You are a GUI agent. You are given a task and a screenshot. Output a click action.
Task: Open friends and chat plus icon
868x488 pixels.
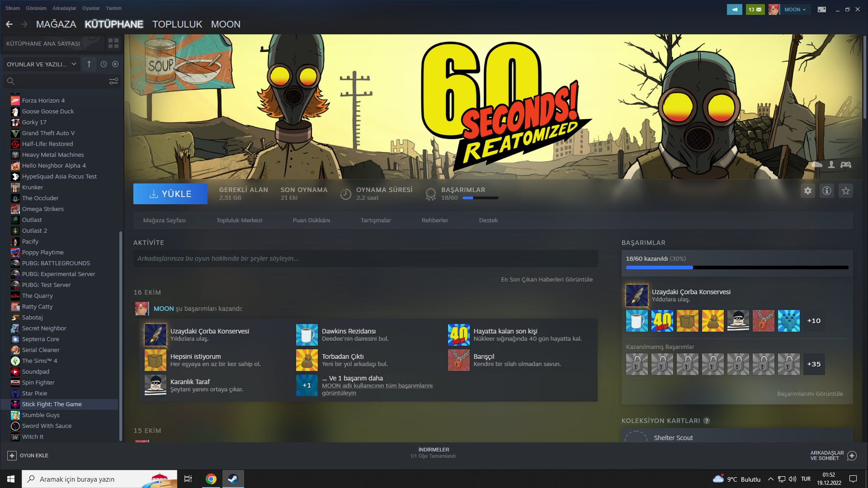(852, 455)
